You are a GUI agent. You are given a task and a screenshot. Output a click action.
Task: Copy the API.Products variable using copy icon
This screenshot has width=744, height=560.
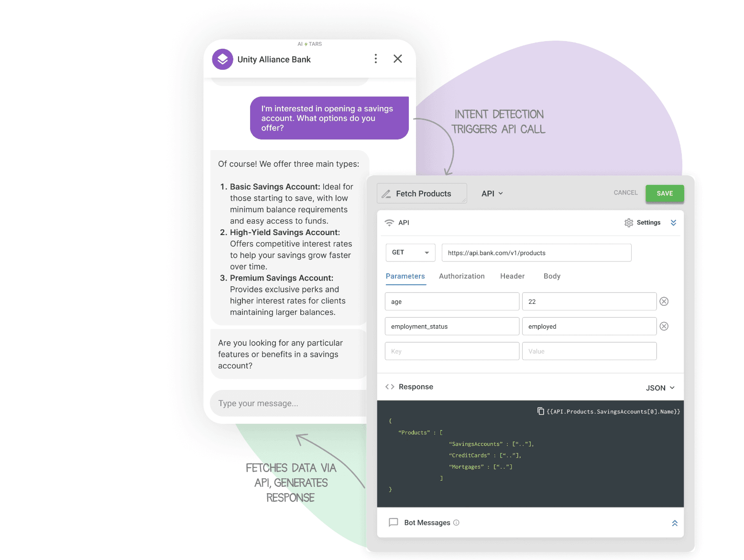pyautogui.click(x=541, y=411)
